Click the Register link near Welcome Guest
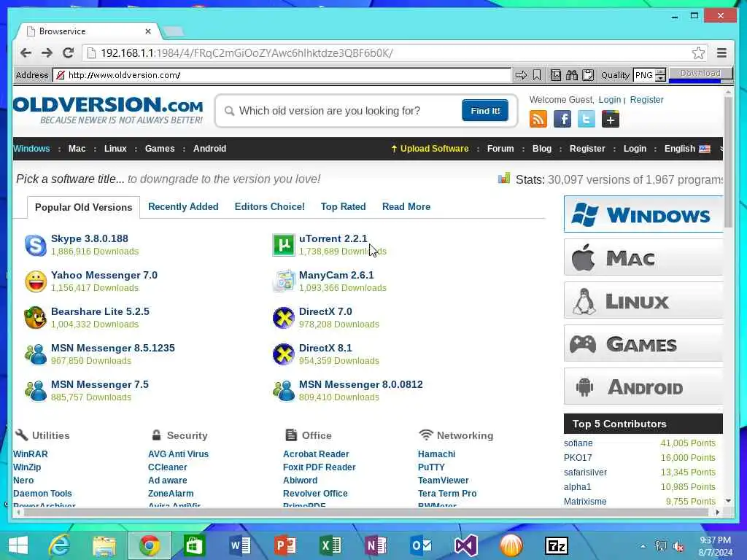 point(646,99)
